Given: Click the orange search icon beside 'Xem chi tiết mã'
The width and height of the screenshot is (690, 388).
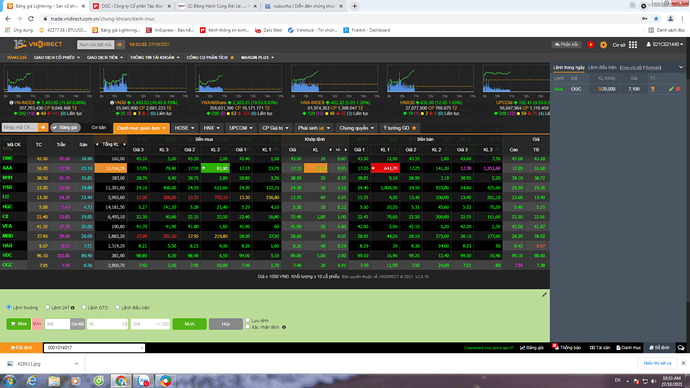Looking at the screenshot, I should pyautogui.click(x=120, y=44).
